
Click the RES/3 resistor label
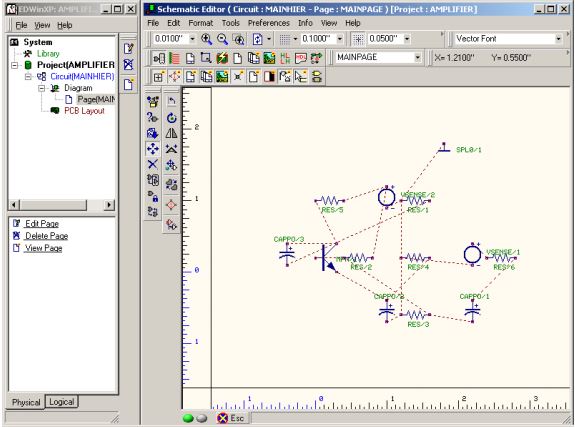418,324
